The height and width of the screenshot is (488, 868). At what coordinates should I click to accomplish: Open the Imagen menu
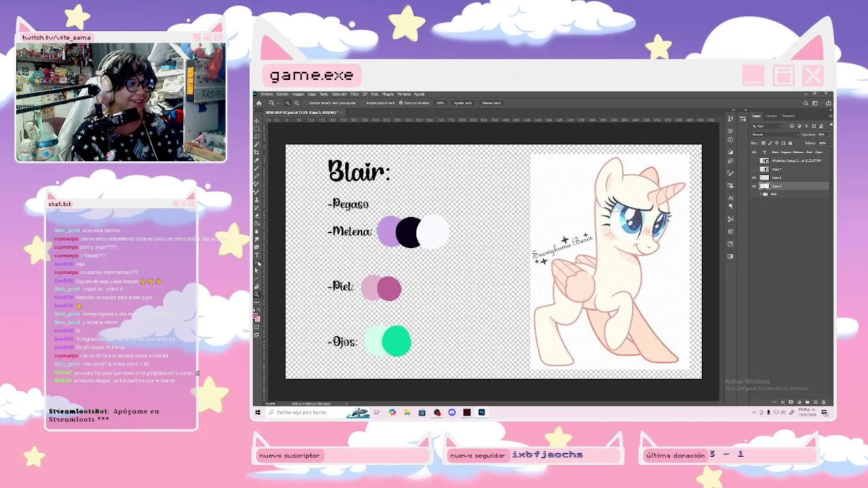pos(298,94)
